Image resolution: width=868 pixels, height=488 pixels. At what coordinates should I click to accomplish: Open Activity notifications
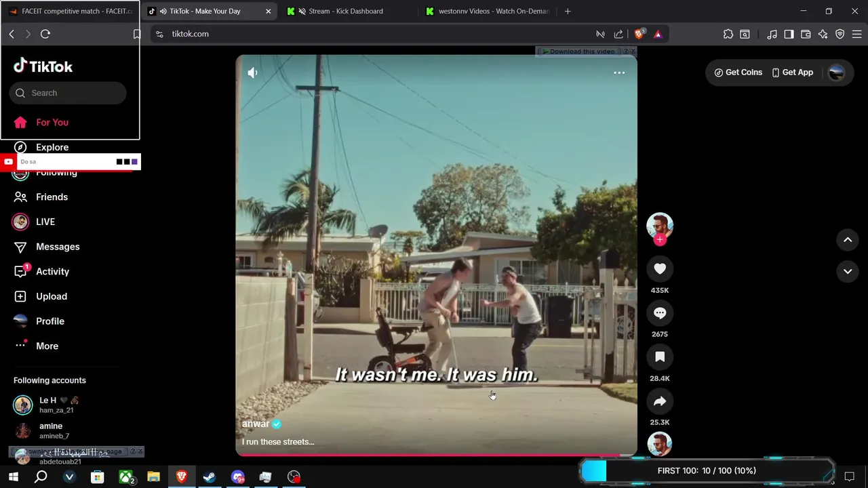[x=42, y=272]
